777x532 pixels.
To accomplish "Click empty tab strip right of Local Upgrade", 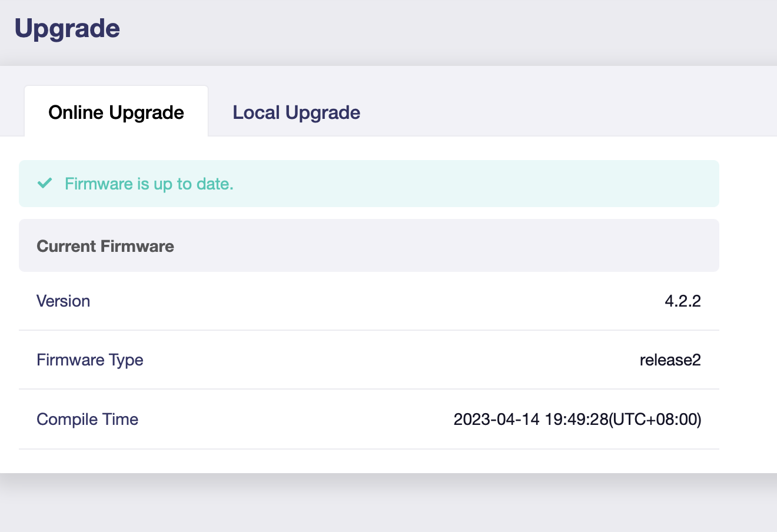I will [559, 112].
